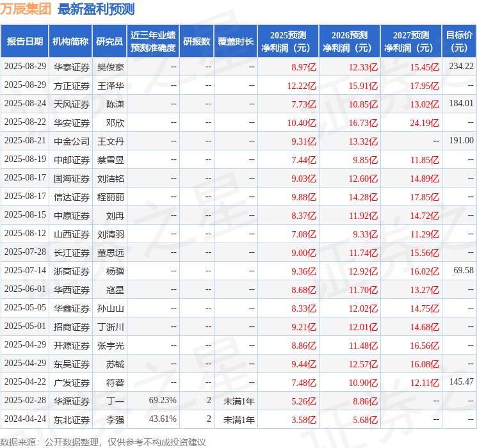Click 长江证券 institution cell
This screenshot has height=448, width=477.
click(72, 253)
